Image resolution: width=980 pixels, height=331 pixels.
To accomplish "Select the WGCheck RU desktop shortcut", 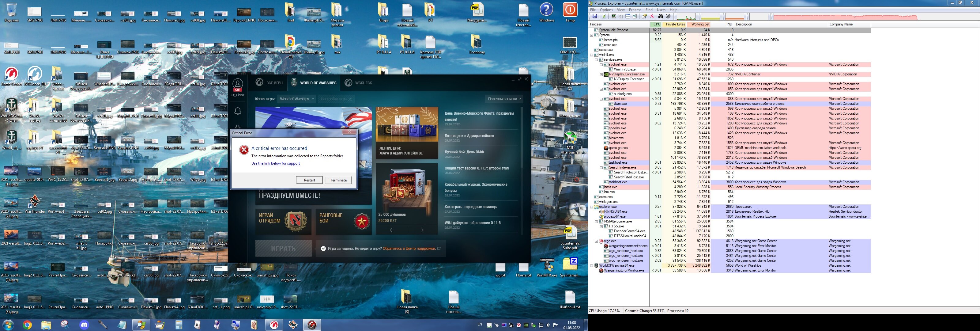I will [35, 76].
